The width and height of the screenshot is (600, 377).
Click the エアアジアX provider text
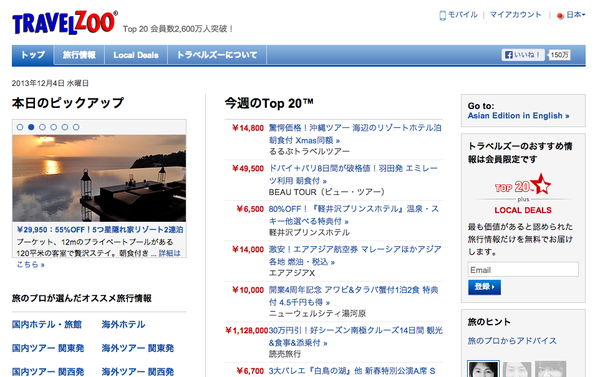[292, 273]
